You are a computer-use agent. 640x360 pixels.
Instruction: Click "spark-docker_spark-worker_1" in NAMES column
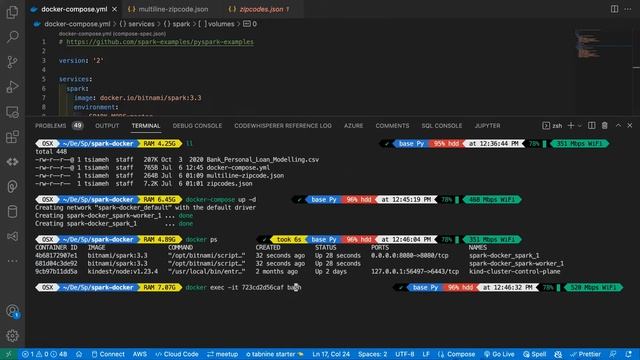(x=516, y=264)
